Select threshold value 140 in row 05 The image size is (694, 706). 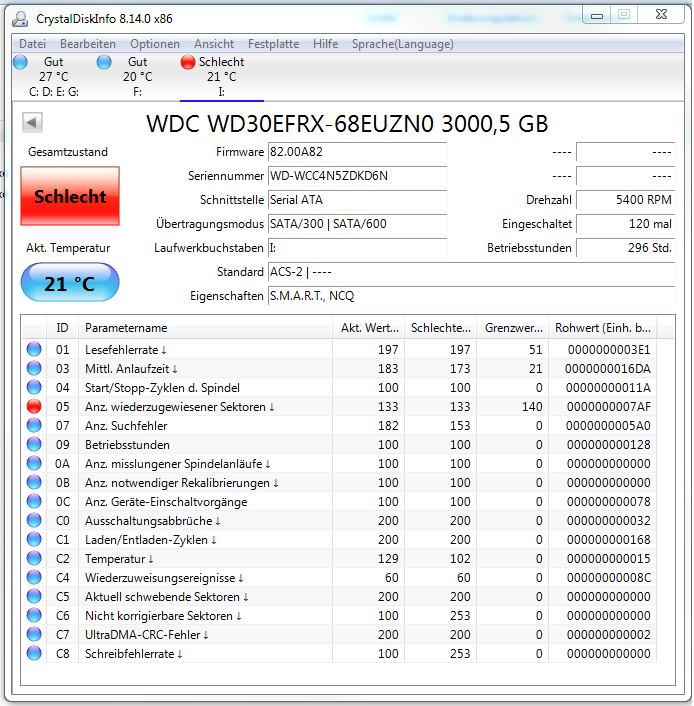(532, 407)
